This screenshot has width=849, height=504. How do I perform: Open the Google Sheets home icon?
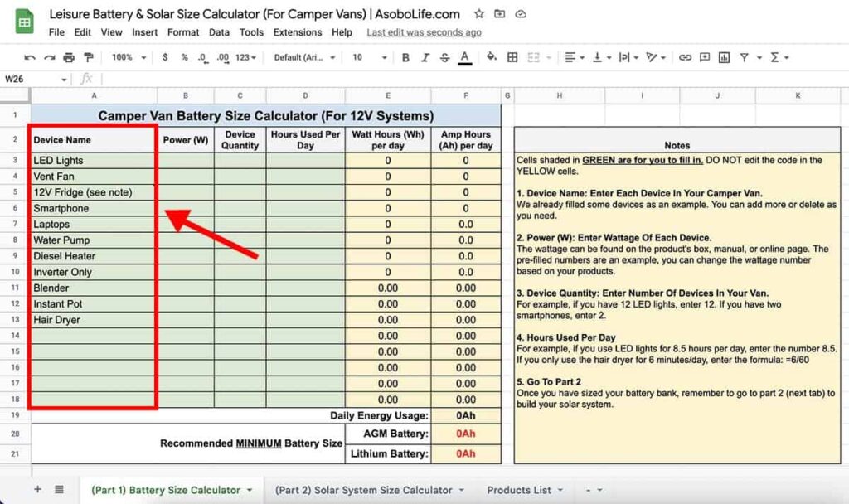coord(24,22)
